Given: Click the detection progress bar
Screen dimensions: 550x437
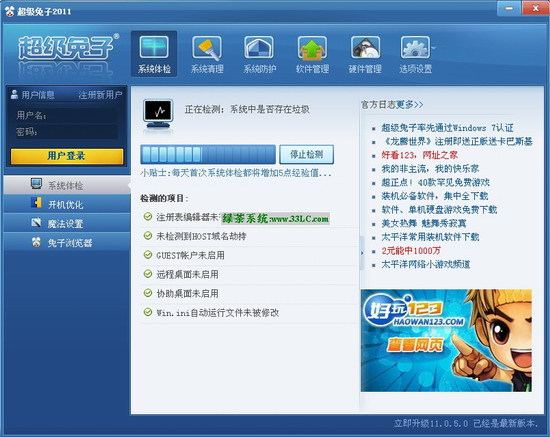Looking at the screenshot, I should (x=208, y=154).
